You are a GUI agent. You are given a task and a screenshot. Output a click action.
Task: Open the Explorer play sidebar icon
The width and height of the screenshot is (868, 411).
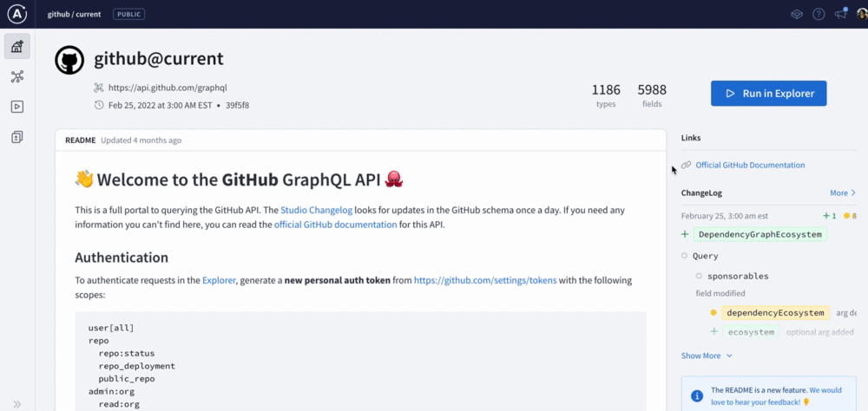click(x=17, y=107)
